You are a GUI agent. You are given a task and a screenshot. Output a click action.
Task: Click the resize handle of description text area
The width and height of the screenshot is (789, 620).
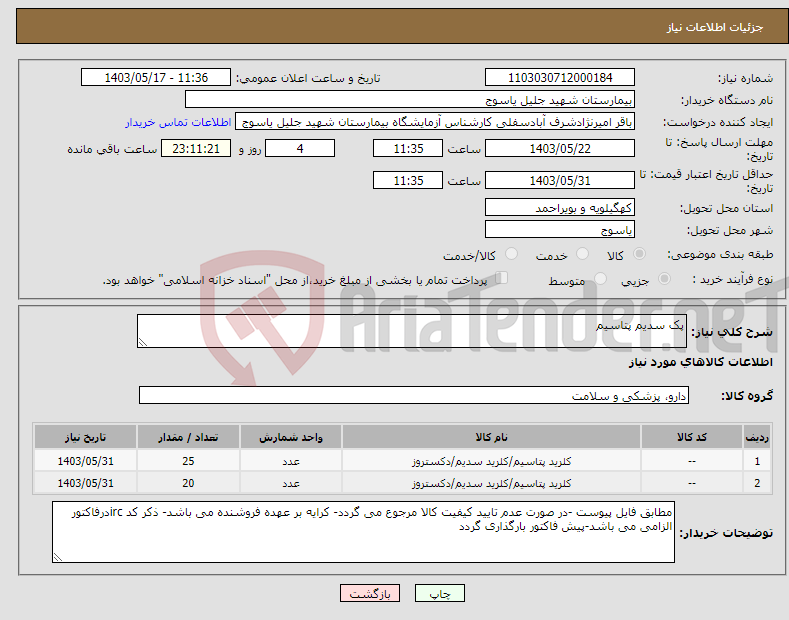pyautogui.click(x=143, y=342)
